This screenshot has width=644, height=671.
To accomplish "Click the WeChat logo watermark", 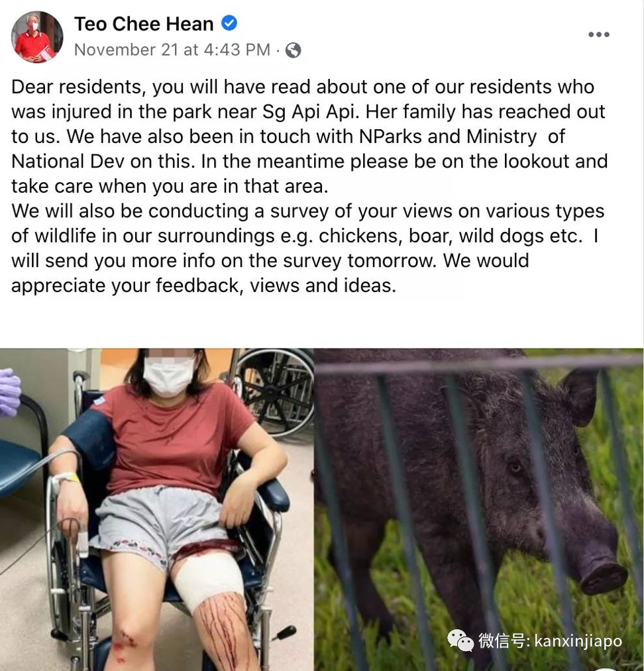I will [461, 640].
